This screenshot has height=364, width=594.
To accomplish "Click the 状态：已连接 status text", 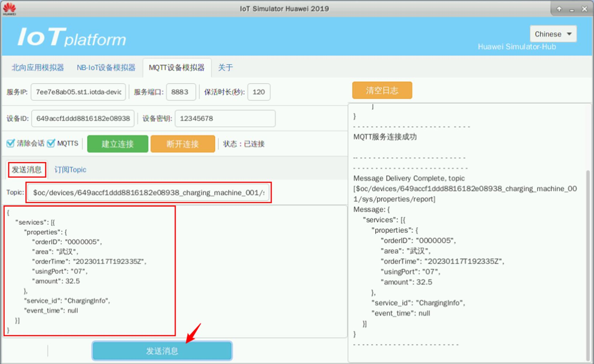I will click(x=244, y=144).
